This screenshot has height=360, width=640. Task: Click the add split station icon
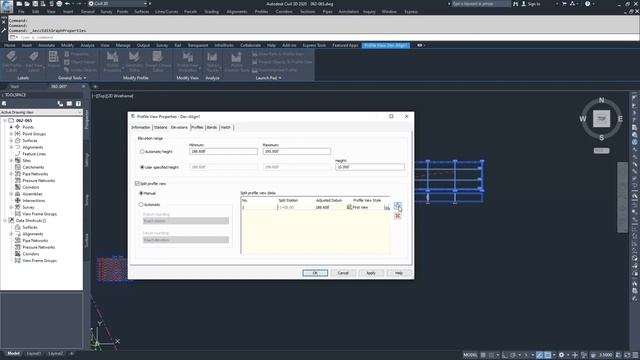click(398, 206)
